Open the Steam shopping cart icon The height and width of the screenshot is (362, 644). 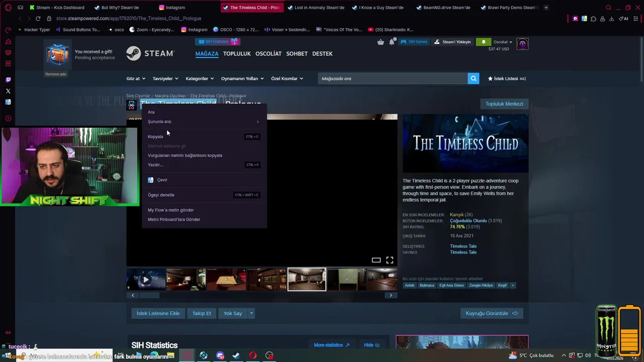point(381,42)
